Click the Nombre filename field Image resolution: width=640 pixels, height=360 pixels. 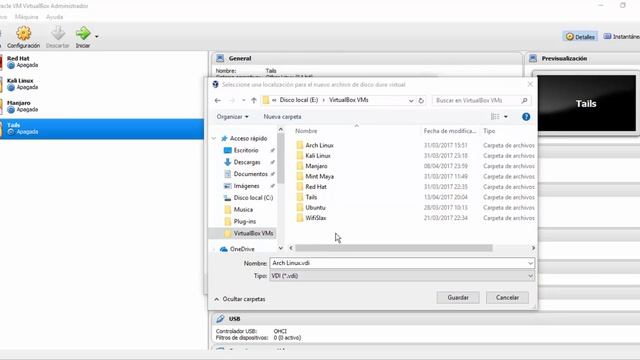(402, 263)
